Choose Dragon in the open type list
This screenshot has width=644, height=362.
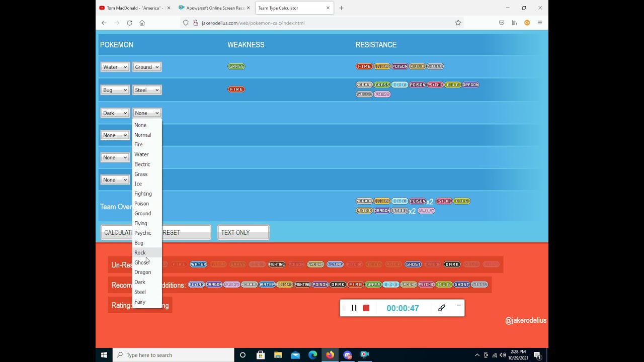point(147,272)
